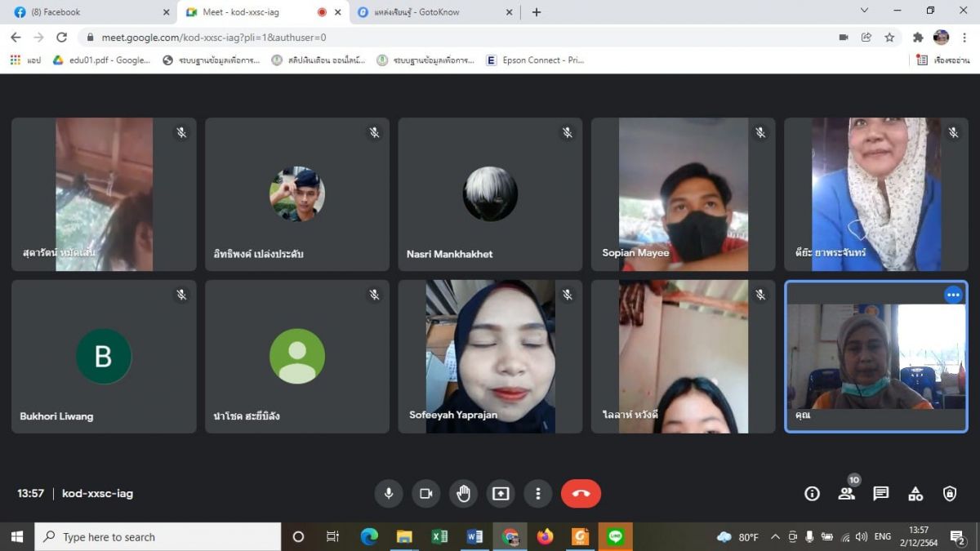
Task: Open the Activities panel icon
Action: 915,493
